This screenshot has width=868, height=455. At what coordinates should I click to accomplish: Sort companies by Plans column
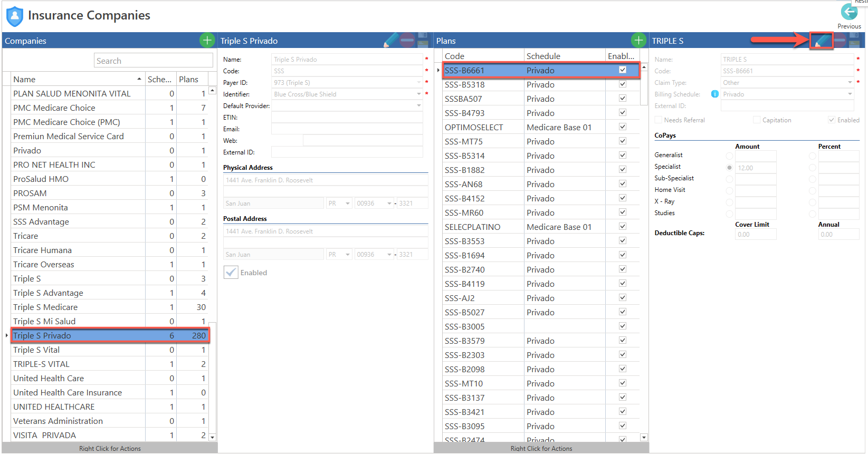pos(192,79)
